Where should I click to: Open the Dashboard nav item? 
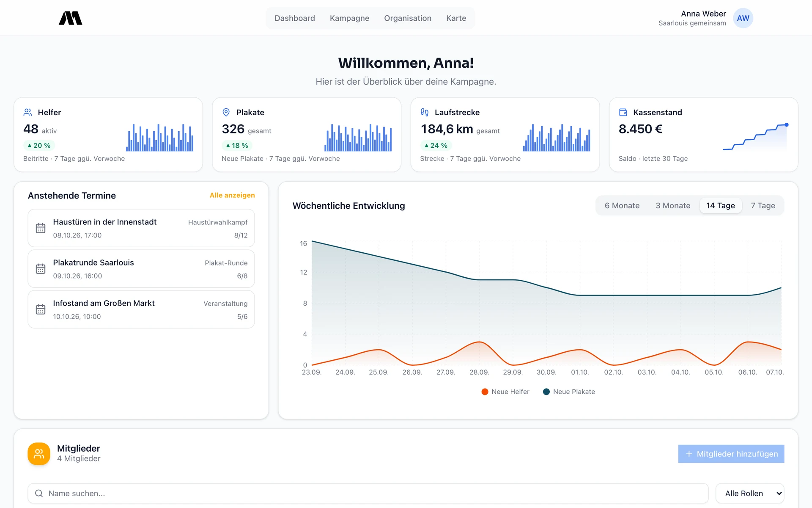point(295,18)
